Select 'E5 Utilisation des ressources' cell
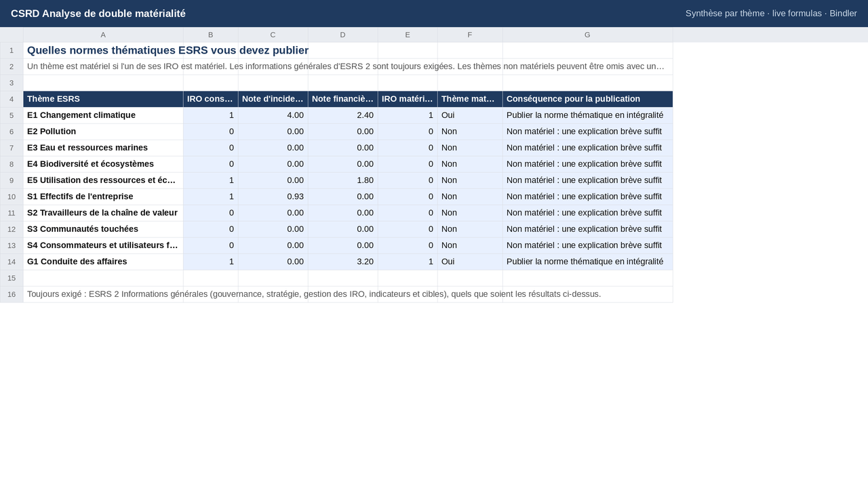The height and width of the screenshot is (488, 868). 103,180
